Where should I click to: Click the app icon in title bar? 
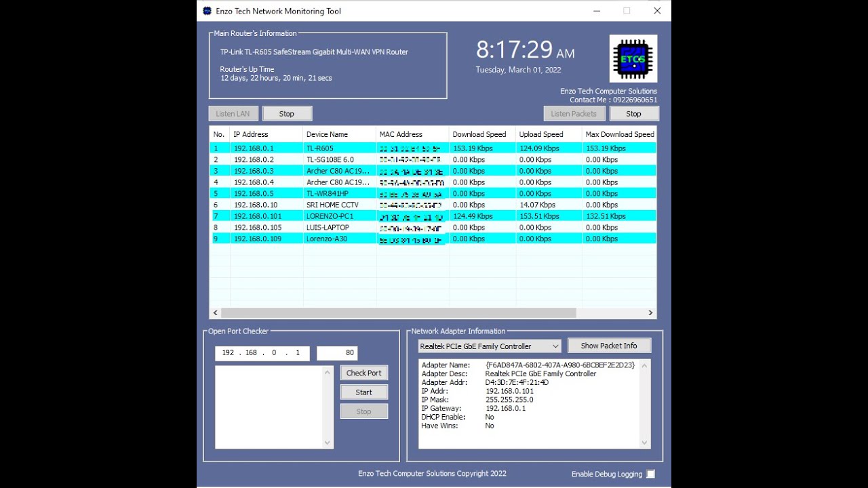[208, 11]
